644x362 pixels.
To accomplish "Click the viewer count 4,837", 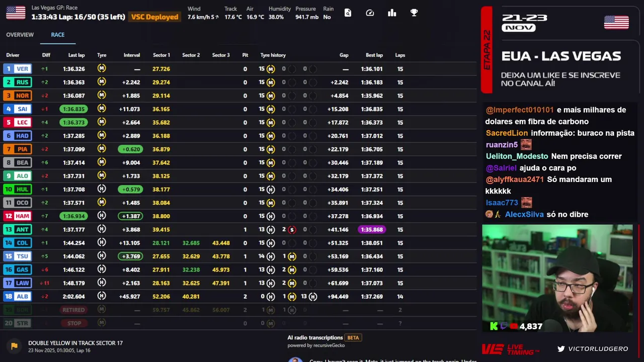I will [531, 326].
